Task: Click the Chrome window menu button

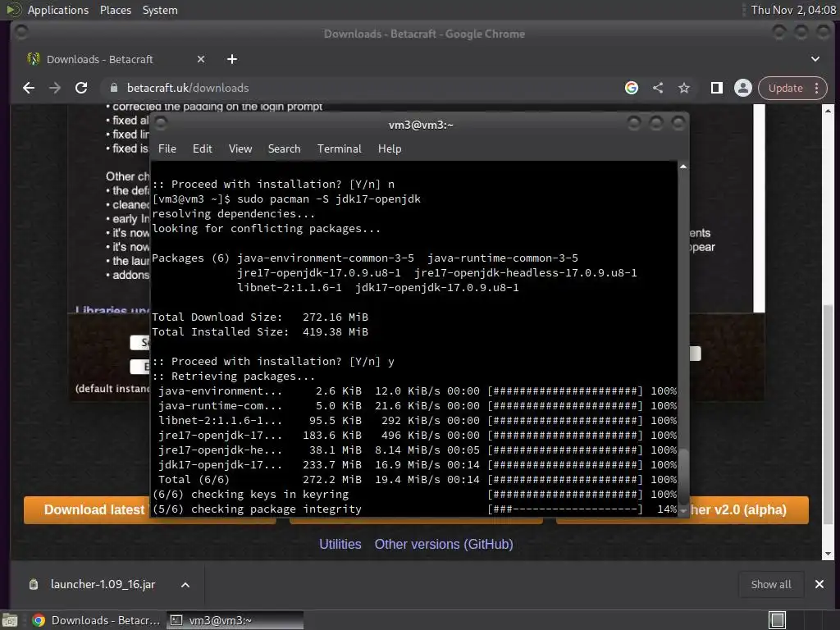Action: [21, 33]
